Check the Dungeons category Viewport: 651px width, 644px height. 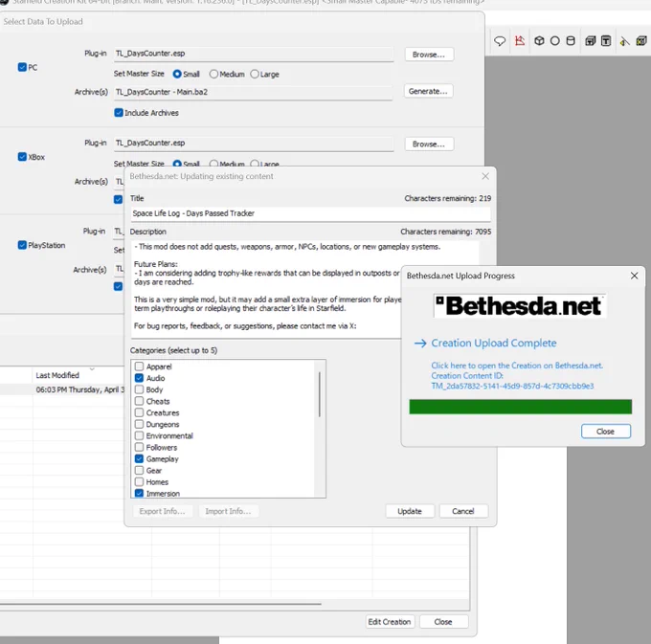point(139,425)
